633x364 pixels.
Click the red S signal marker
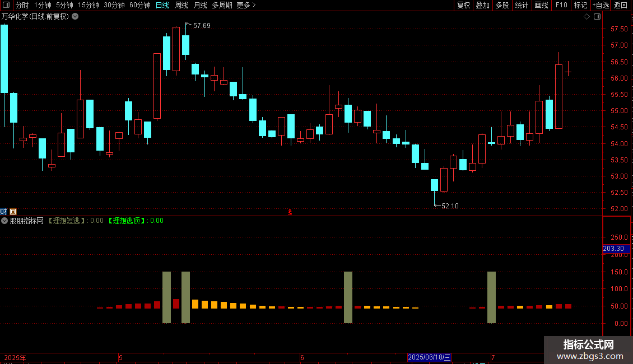[290, 212]
